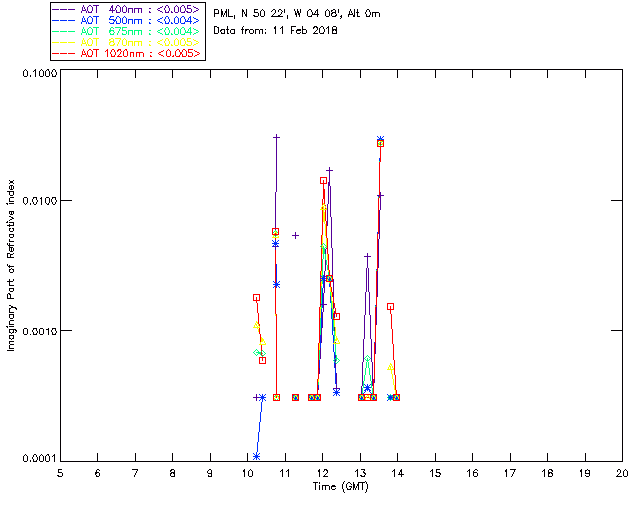This screenshot has width=640, height=512.
Task: Click the x-axis tick label 16
Action: click(x=473, y=473)
